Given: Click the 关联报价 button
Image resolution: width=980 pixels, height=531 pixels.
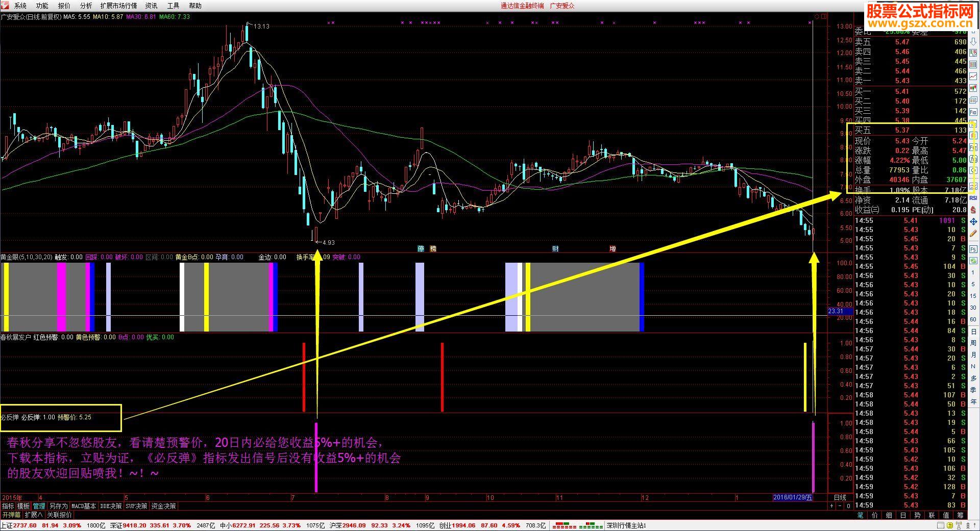Looking at the screenshot, I should (59, 515).
